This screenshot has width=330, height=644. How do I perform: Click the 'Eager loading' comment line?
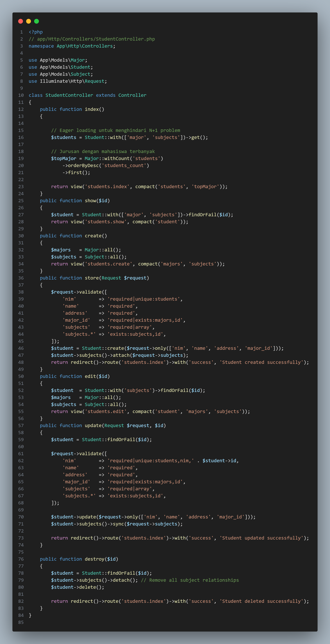click(x=115, y=130)
